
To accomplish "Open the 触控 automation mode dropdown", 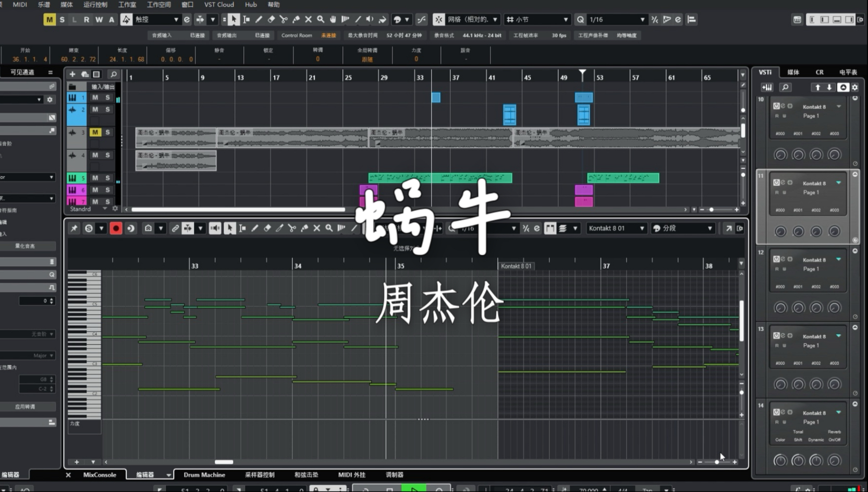I will point(157,20).
